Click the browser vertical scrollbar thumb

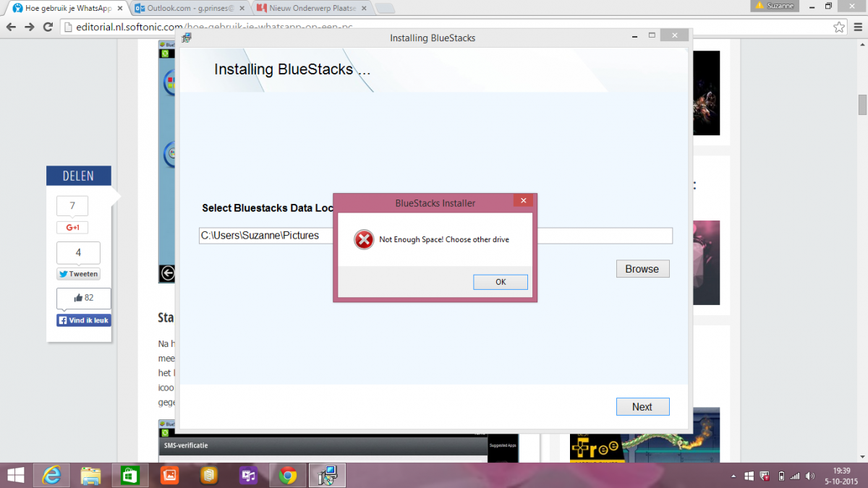862,105
